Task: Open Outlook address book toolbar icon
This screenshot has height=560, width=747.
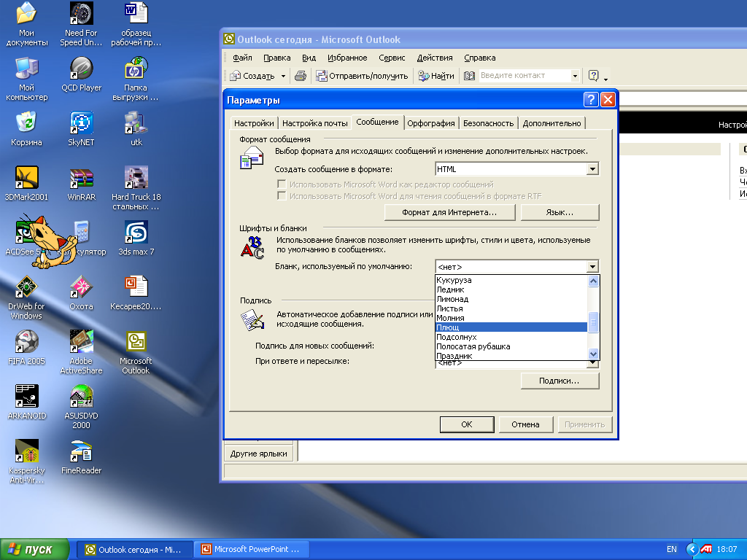Action: tap(469, 76)
